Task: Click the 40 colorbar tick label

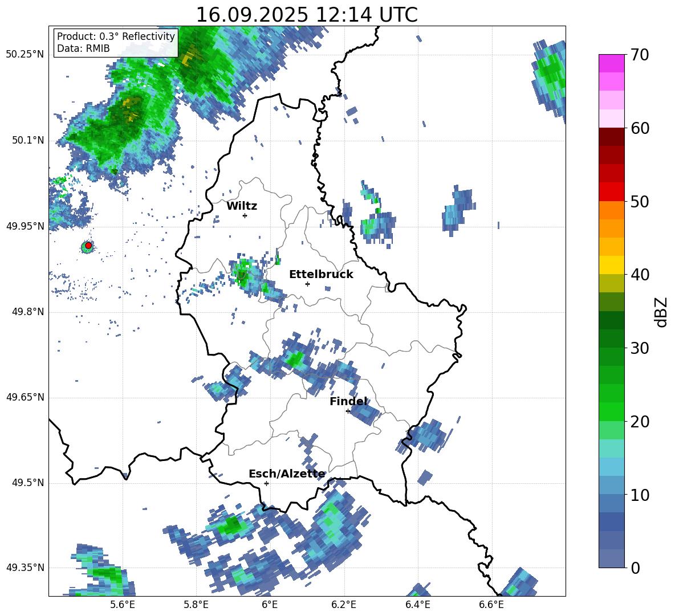Action: (x=640, y=275)
